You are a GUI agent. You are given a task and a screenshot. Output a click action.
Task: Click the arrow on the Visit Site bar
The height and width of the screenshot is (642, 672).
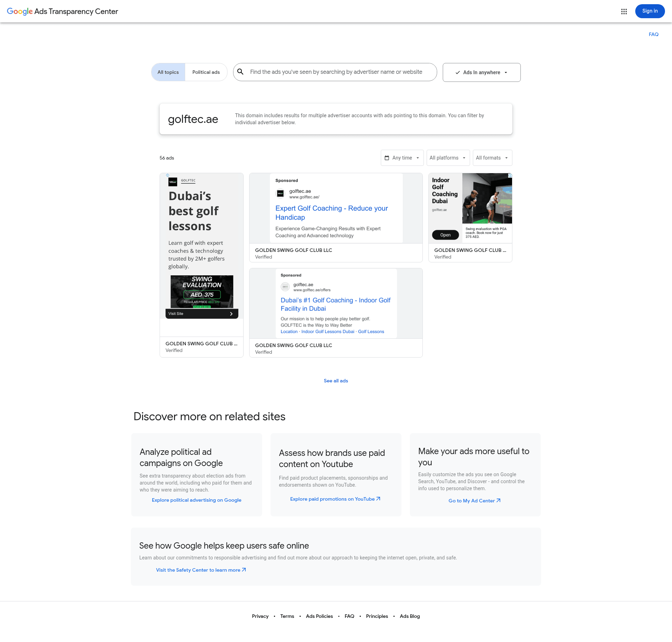pos(231,314)
